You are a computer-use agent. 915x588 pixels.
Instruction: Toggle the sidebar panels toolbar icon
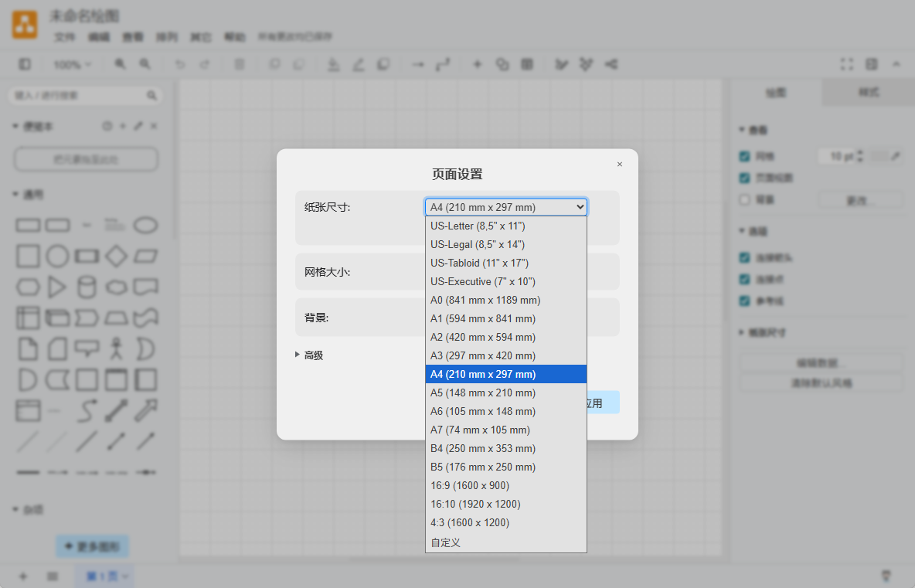pos(25,64)
